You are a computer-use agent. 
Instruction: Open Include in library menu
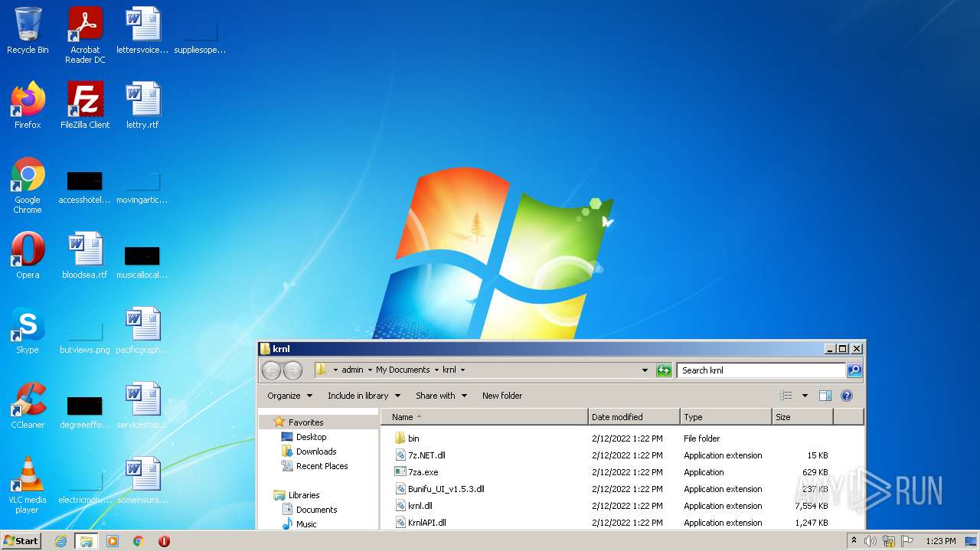click(x=364, y=396)
